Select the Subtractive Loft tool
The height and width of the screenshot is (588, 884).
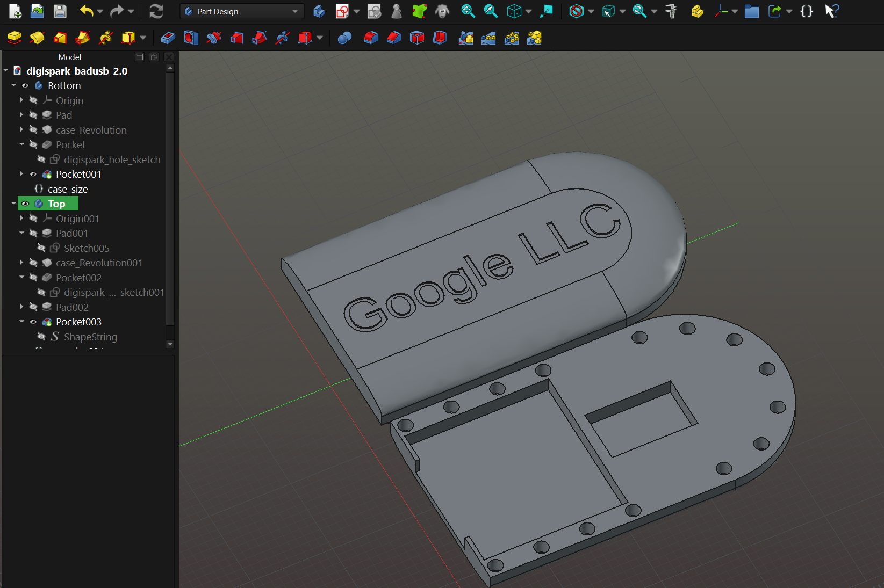point(237,38)
